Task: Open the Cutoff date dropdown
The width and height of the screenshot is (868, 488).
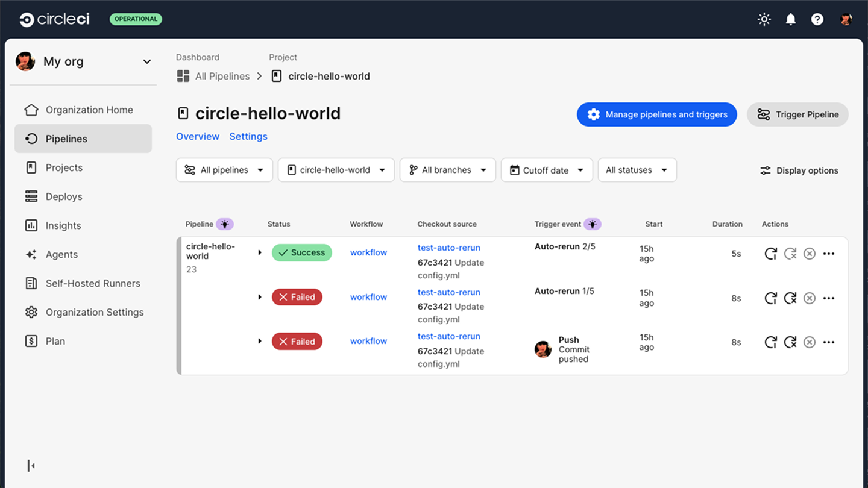Action: [547, 170]
